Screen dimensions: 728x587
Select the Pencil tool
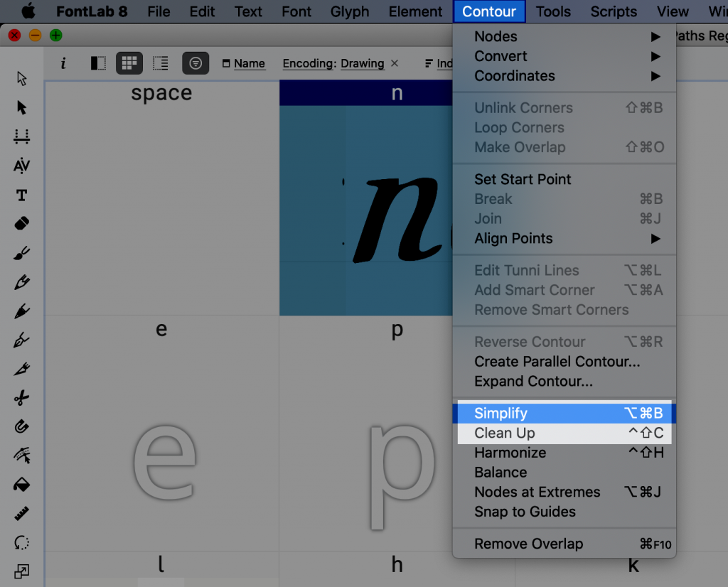[x=22, y=281]
